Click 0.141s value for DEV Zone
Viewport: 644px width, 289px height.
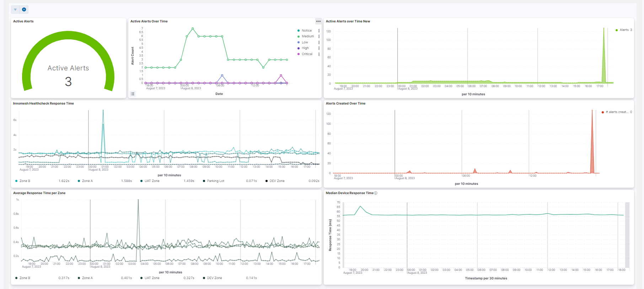251,278
